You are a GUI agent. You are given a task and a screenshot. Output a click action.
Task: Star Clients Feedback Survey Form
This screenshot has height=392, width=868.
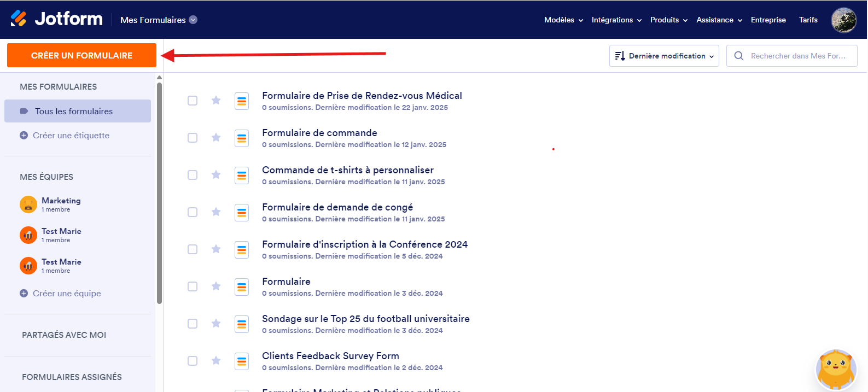[x=216, y=361]
